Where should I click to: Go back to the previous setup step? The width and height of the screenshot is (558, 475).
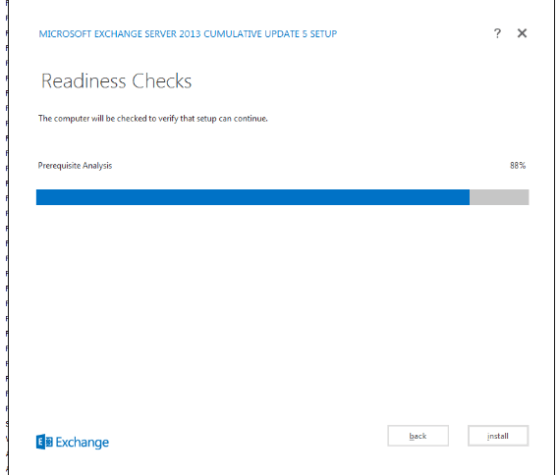418,436
